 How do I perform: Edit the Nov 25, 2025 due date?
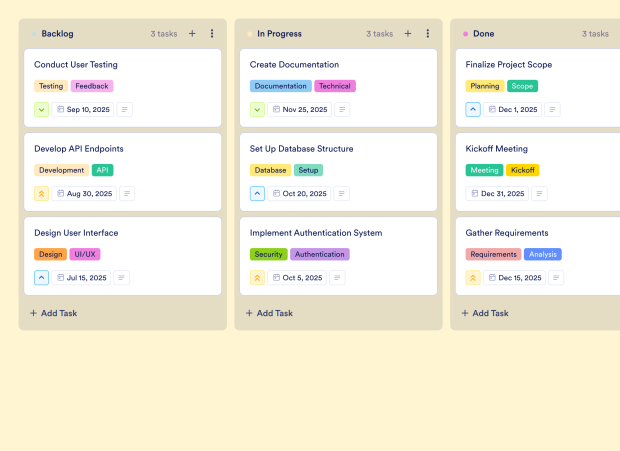(x=300, y=109)
